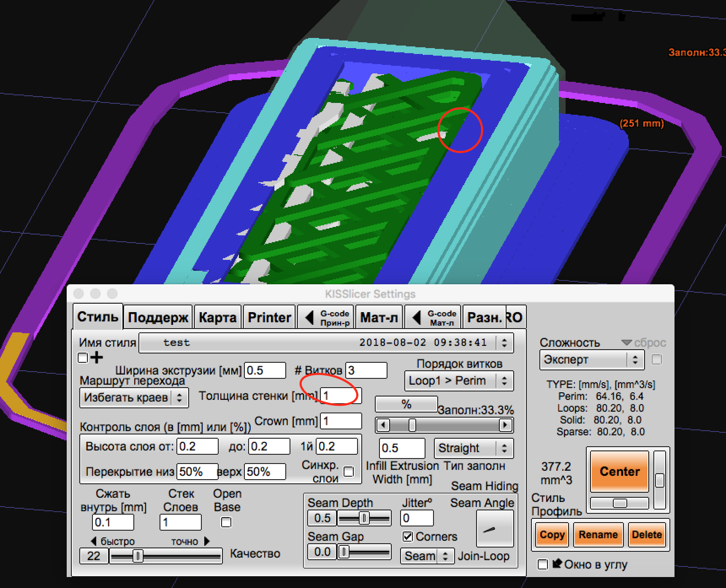
Task: Click the быстро left arrow
Action: pyautogui.click(x=94, y=541)
